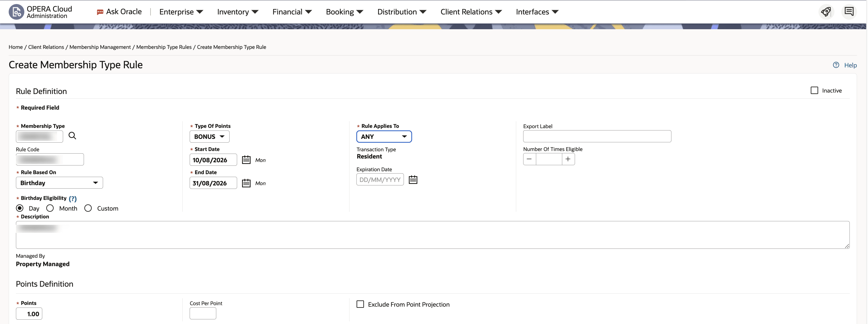The image size is (868, 324).
Task: Open Membership Management breadcrumb link
Action: (100, 47)
